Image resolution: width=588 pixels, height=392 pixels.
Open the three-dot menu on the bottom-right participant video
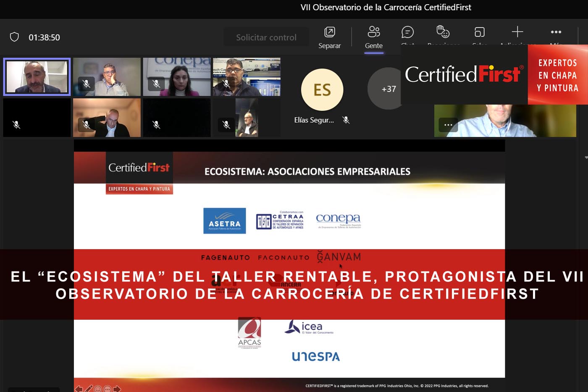(x=448, y=125)
